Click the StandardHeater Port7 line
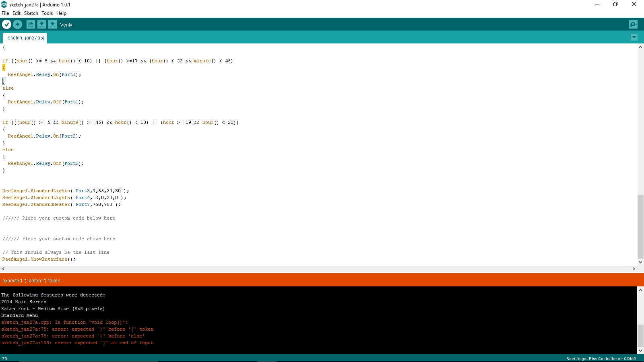The width and height of the screenshot is (644, 362). pyautogui.click(x=61, y=205)
